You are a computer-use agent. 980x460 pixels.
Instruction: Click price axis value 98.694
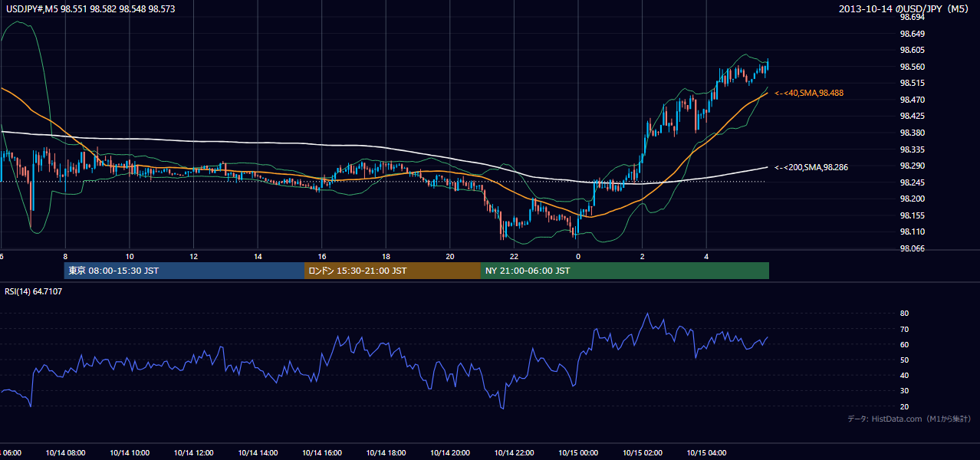[x=912, y=17]
